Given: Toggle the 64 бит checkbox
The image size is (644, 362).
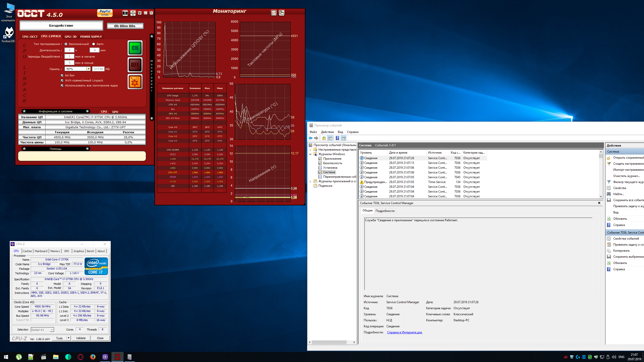Looking at the screenshot, I should click(x=62, y=75).
